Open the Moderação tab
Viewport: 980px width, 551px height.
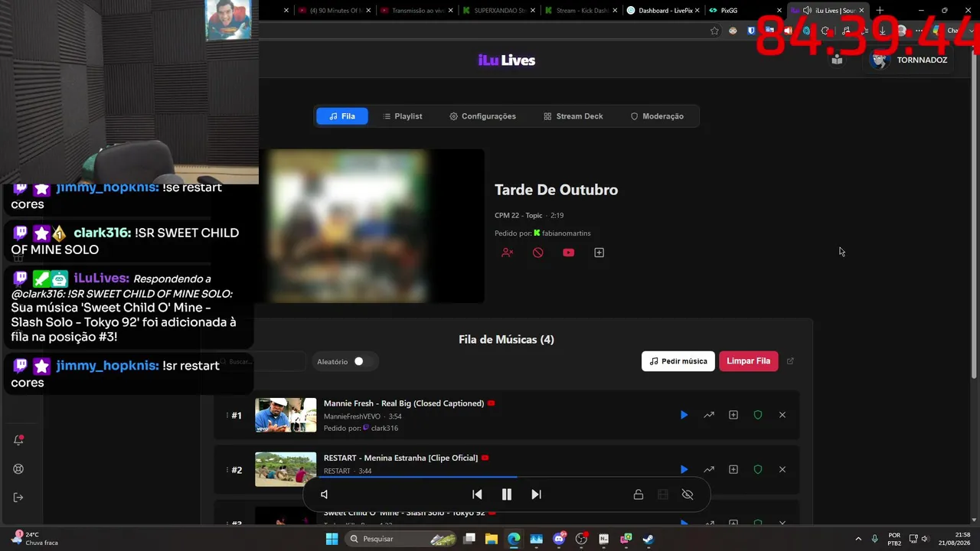(x=657, y=116)
